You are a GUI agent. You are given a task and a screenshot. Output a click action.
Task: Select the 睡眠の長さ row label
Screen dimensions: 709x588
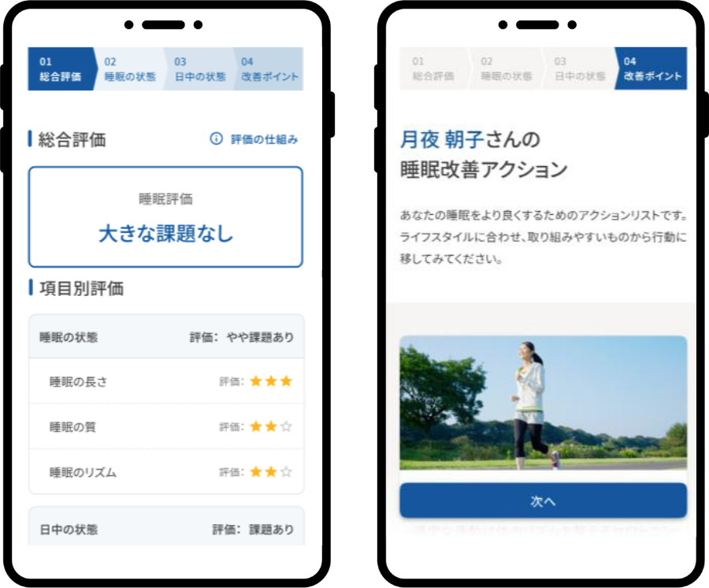[78, 382]
